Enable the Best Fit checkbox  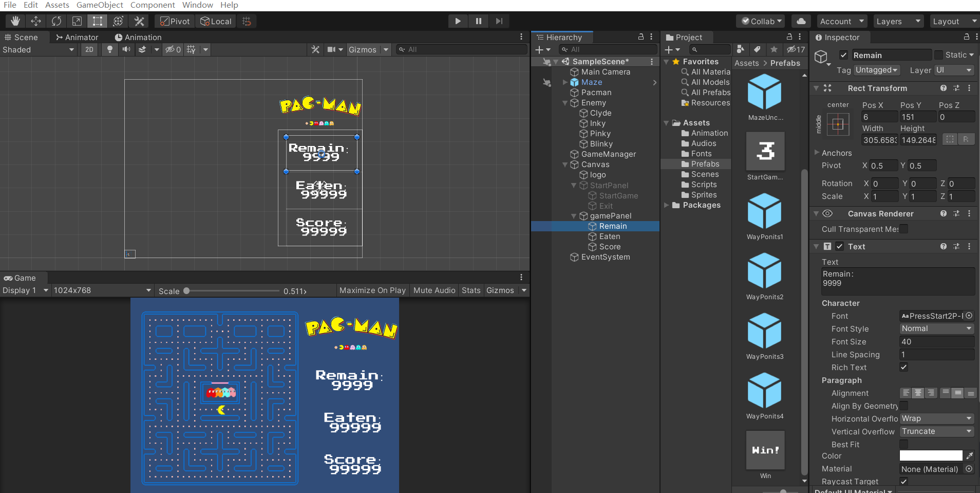point(904,444)
